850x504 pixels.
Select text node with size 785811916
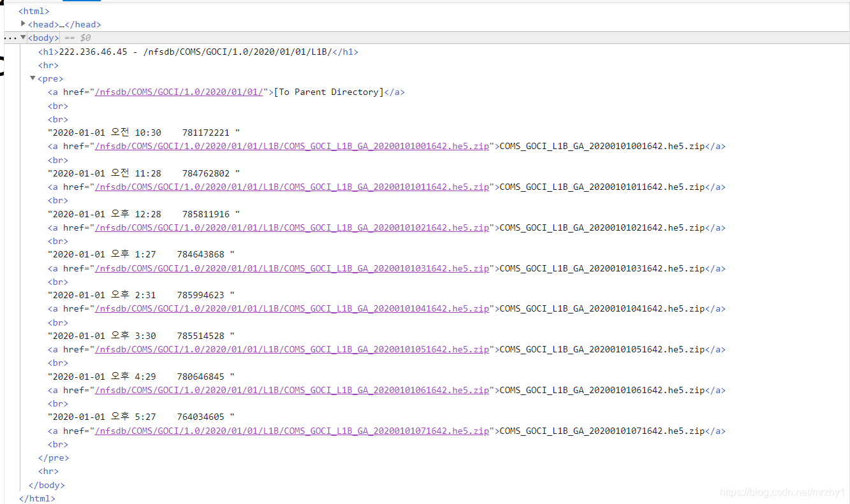tap(144, 214)
